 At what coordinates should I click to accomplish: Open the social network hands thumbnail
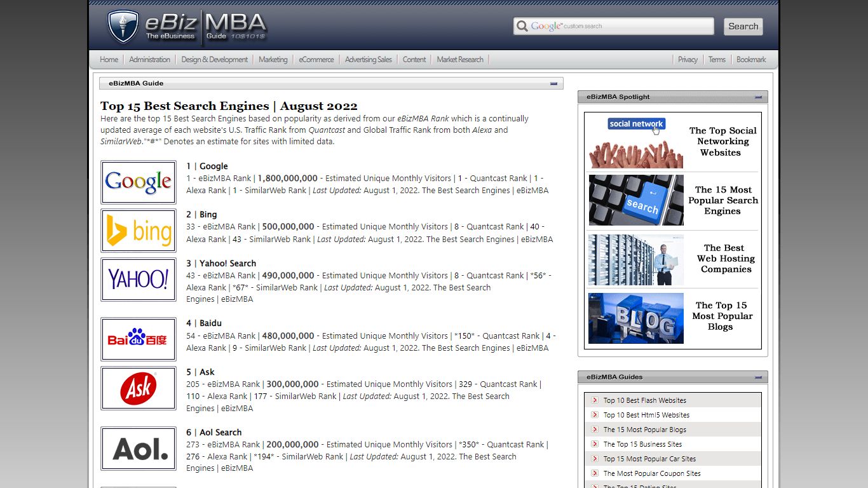tap(636, 142)
